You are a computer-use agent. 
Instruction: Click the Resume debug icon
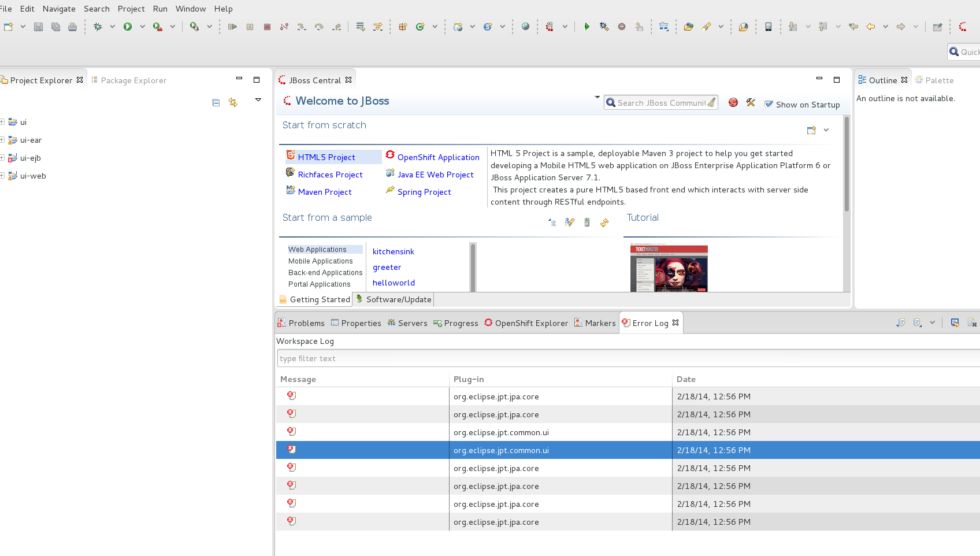tap(232, 27)
